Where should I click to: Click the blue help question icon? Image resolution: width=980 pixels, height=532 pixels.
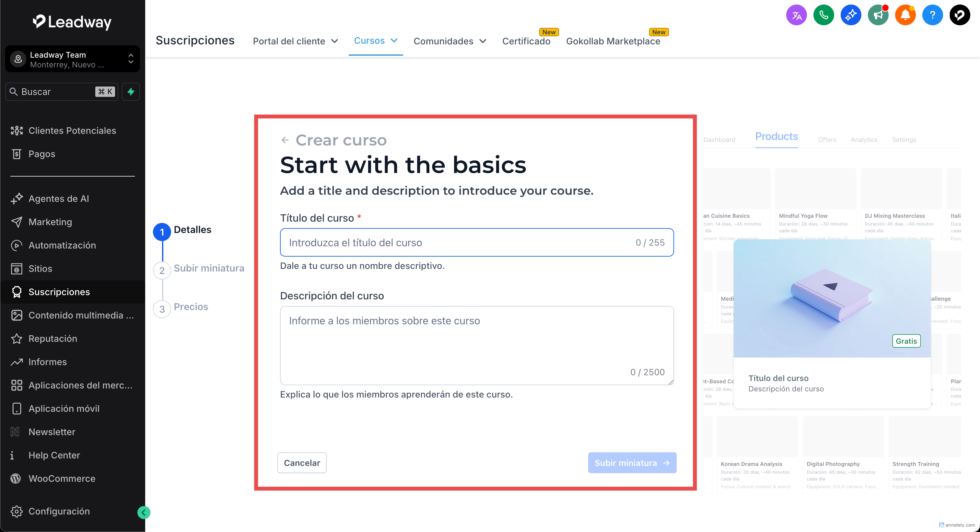coord(932,15)
